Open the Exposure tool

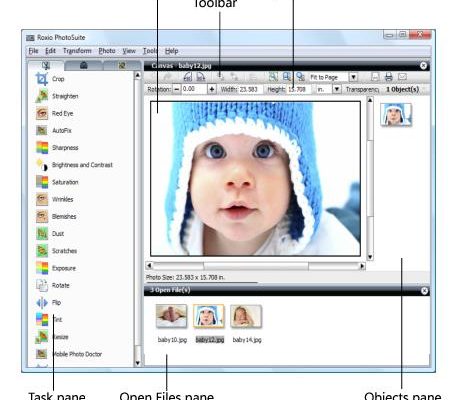pos(56,268)
